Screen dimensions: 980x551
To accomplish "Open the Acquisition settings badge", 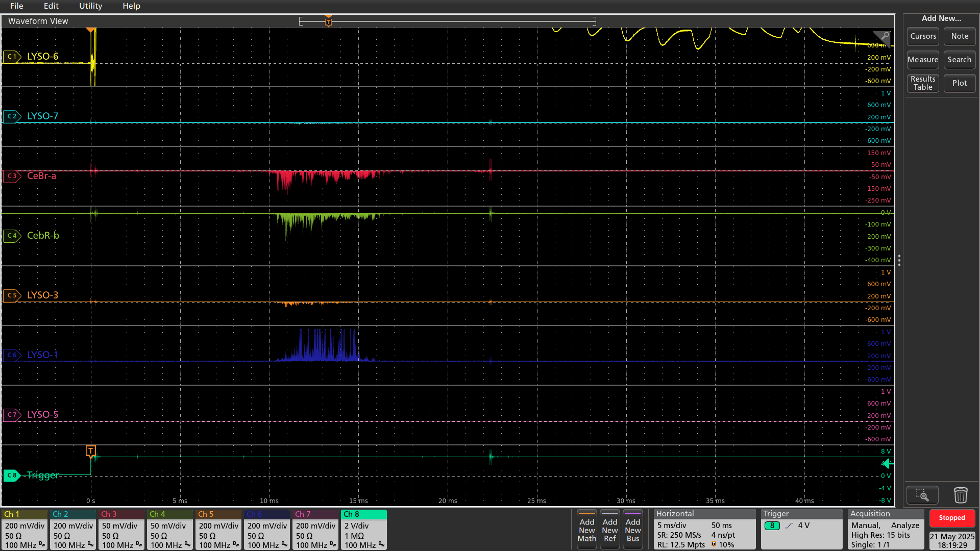I will pyautogui.click(x=886, y=530).
